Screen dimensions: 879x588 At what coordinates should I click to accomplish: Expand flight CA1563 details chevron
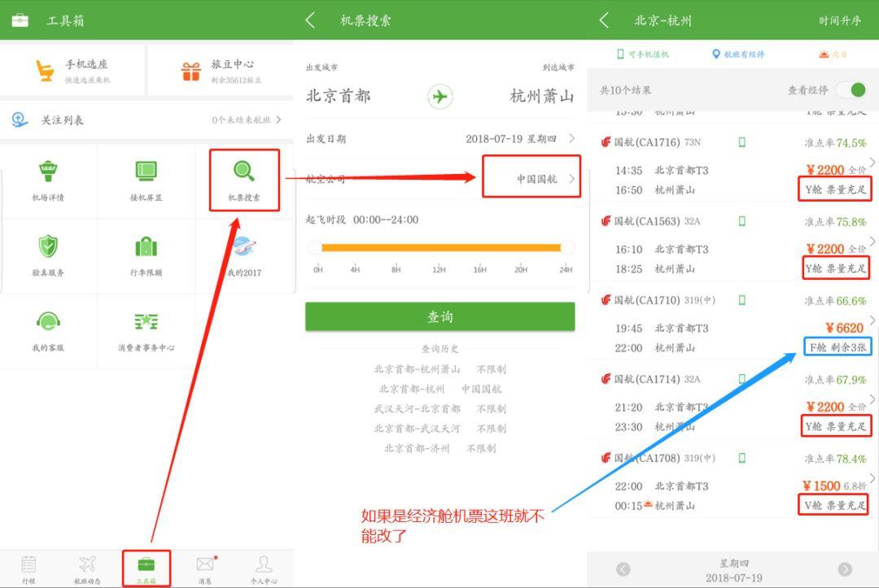click(x=872, y=242)
